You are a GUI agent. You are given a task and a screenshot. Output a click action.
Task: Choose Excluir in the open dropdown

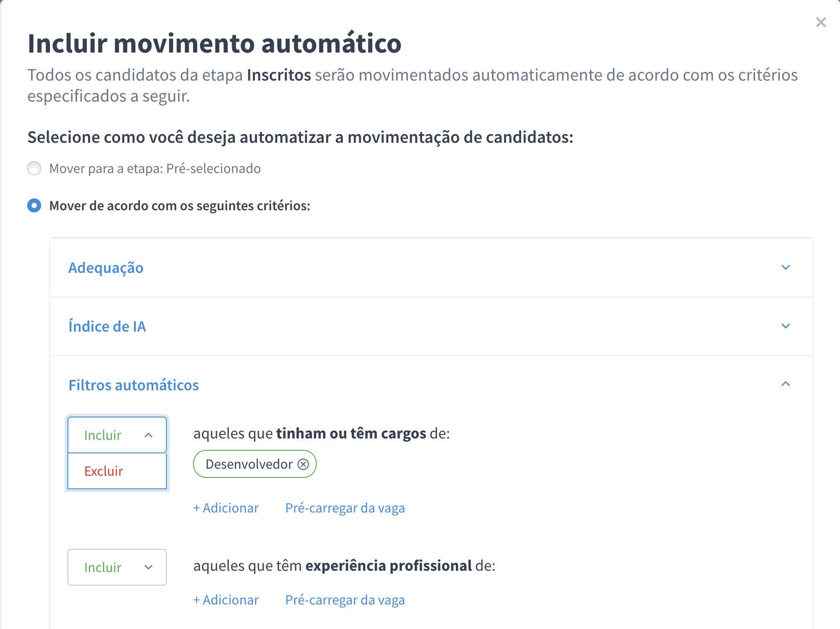point(103,471)
